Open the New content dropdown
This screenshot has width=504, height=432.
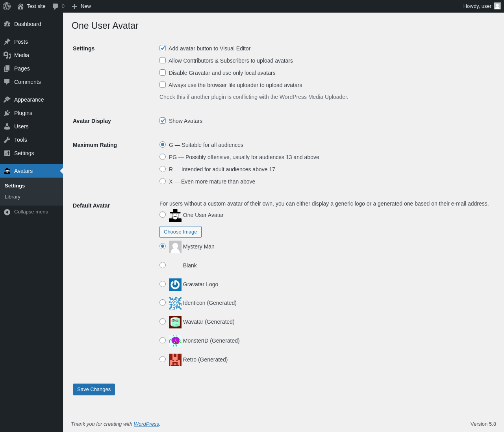(x=82, y=6)
